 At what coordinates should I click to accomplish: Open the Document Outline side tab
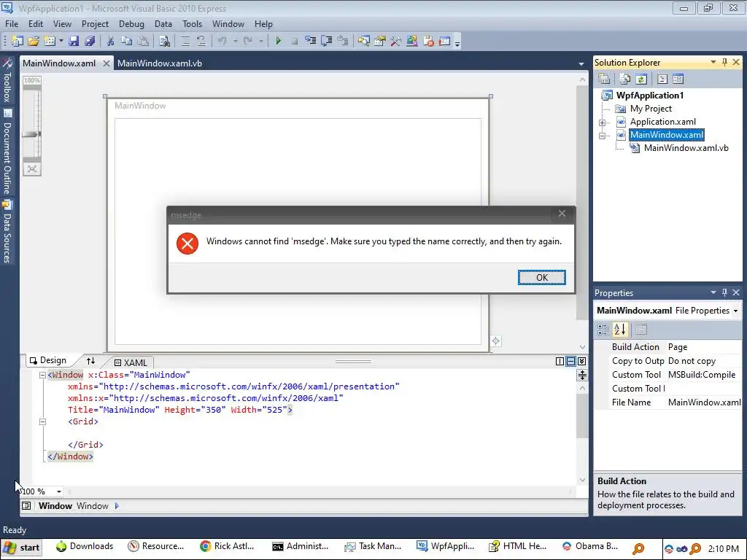7,152
